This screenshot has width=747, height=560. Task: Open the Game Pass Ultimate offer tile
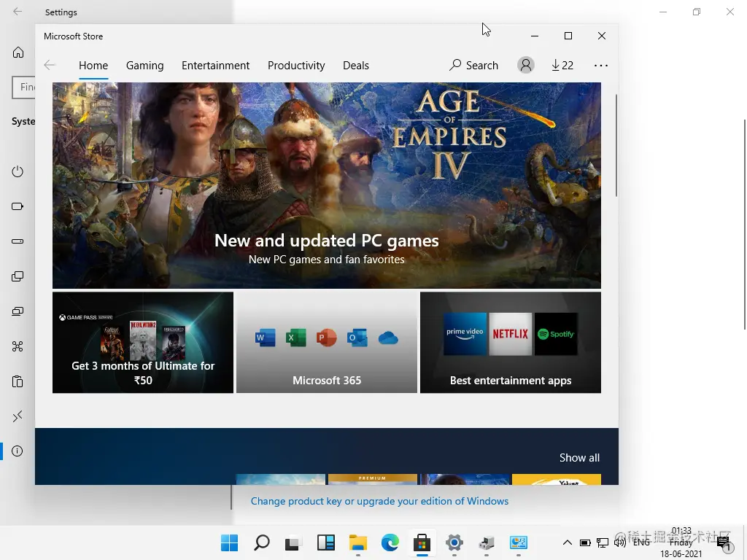coord(143,343)
